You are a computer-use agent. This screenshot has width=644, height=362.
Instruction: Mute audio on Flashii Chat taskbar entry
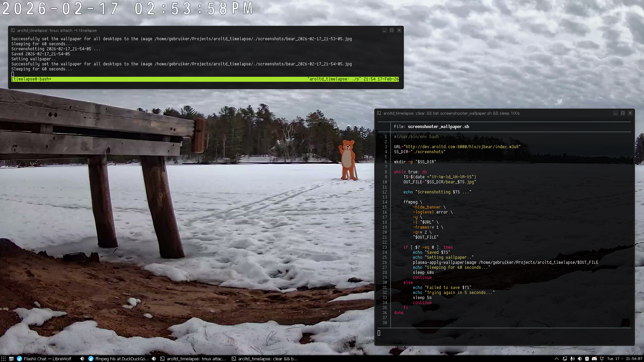click(82, 359)
